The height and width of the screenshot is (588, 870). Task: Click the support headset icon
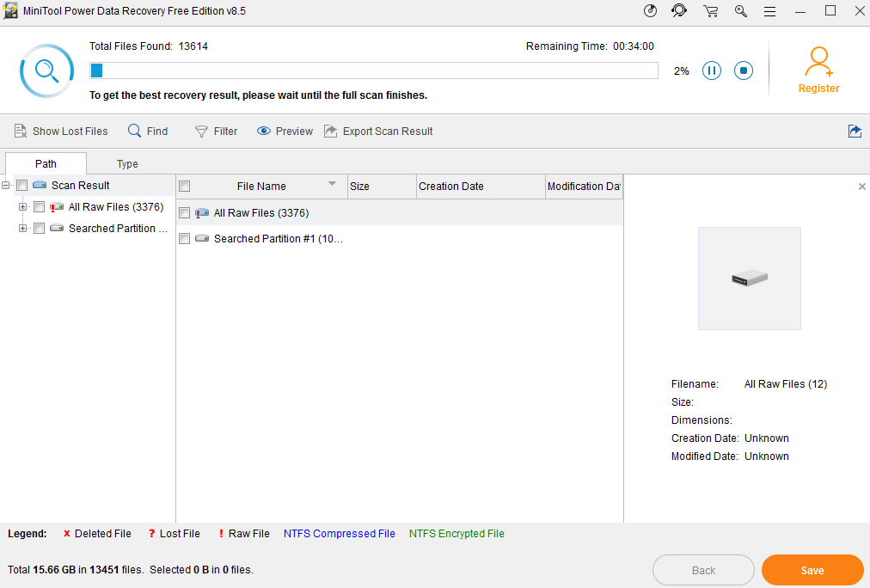[x=679, y=11]
